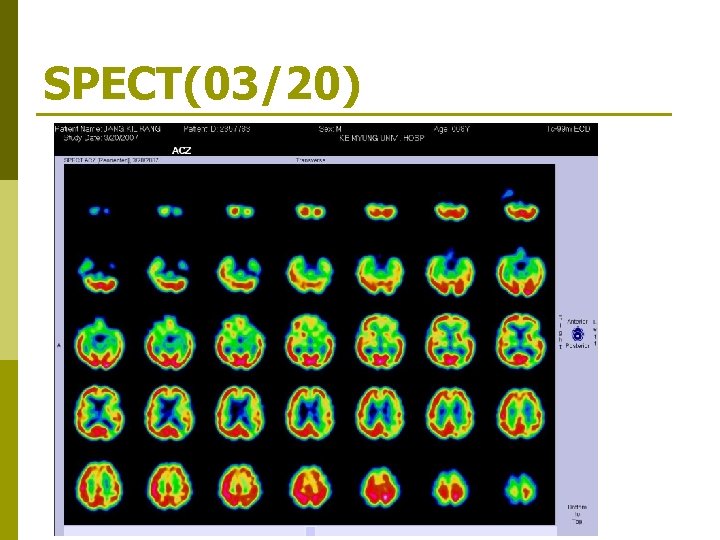Click the white ACZ label in the header
This screenshot has height=540, width=720.
coord(181,150)
